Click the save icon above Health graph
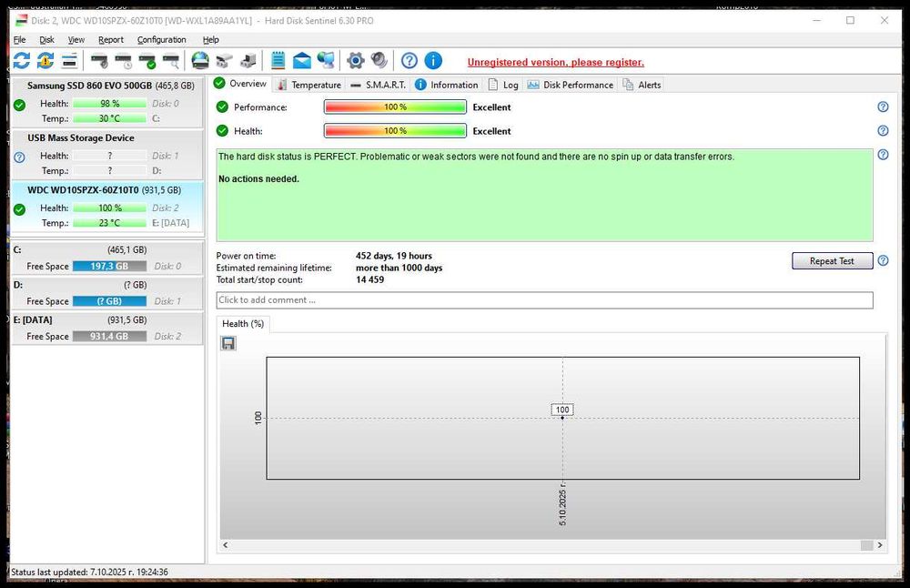The height and width of the screenshot is (588, 910). click(x=228, y=343)
